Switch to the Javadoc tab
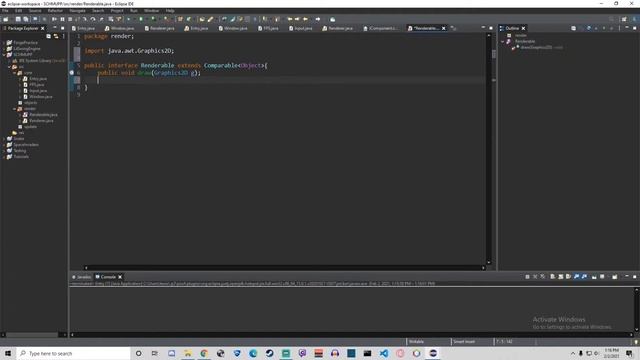 pos(82,277)
